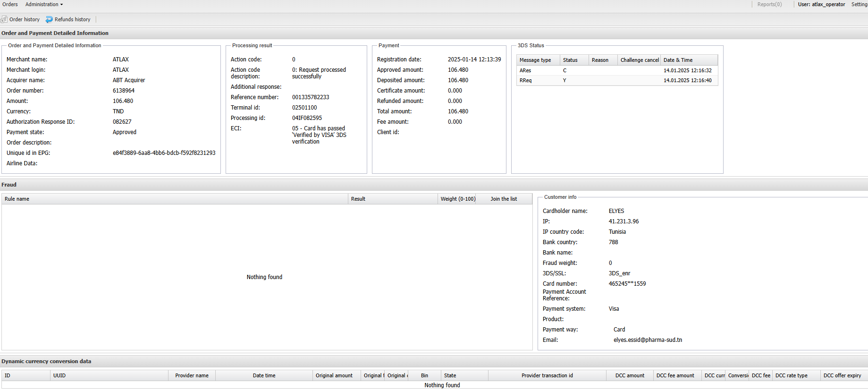Open Settings in the top bar
The height and width of the screenshot is (391, 868).
click(x=859, y=4)
